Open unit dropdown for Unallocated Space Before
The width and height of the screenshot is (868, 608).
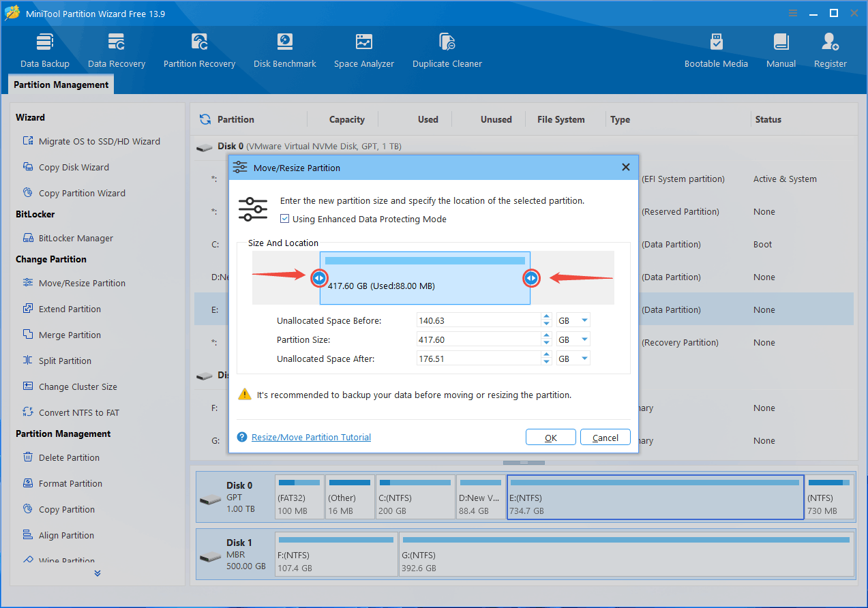click(x=584, y=320)
